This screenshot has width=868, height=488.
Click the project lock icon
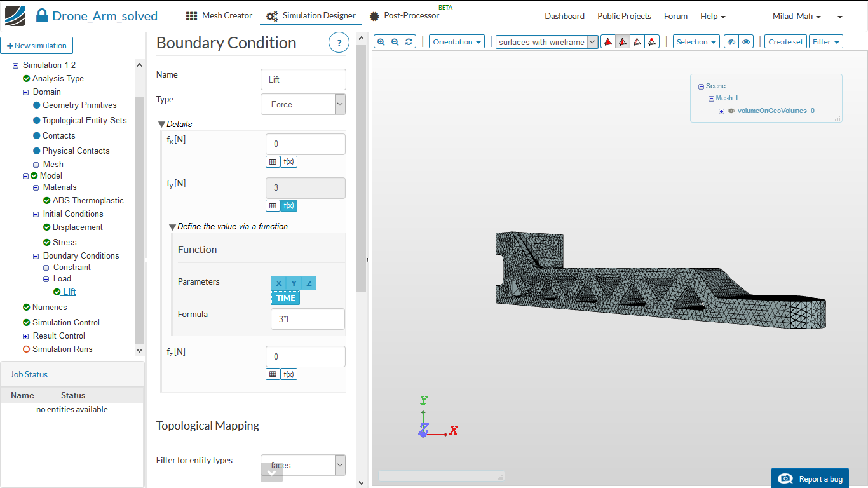42,16
